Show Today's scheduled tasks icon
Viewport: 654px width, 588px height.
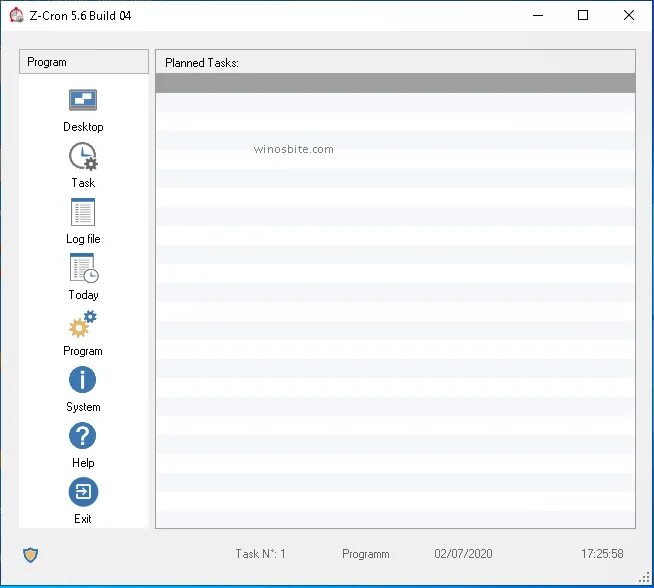click(84, 268)
